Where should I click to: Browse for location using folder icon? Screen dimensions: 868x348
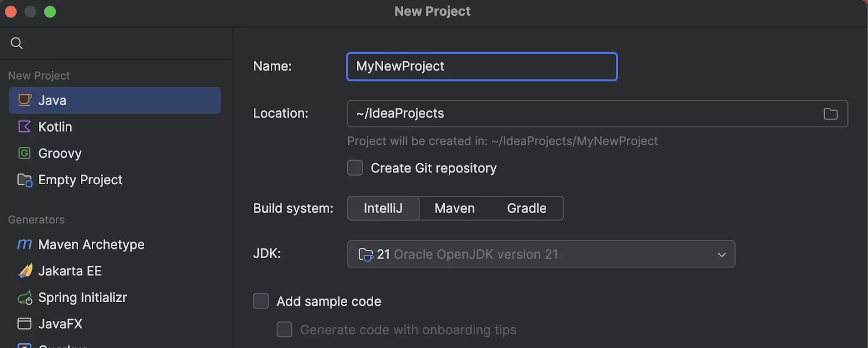point(831,114)
